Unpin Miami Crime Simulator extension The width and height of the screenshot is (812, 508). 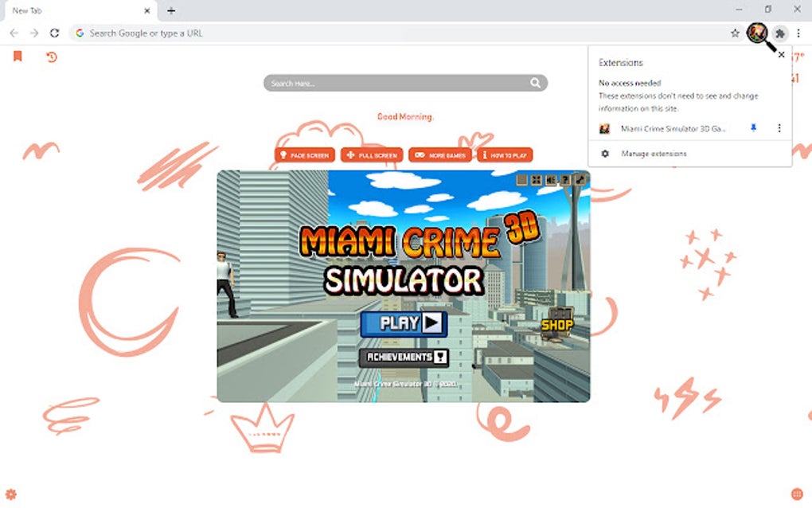click(753, 128)
